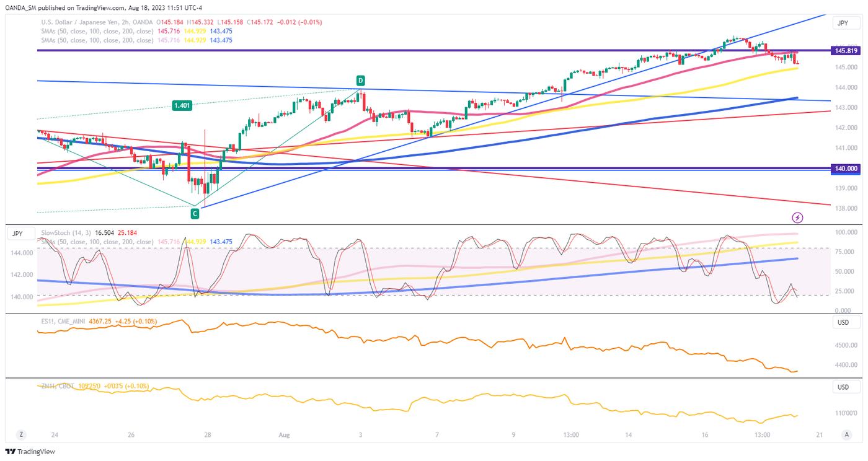Viewport: 868px width, 461px height.
Task: Click the 145.819 price line label
Action: [846, 51]
